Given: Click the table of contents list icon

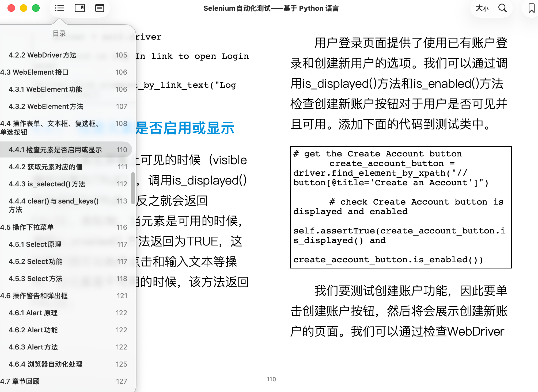Looking at the screenshot, I should (x=59, y=8).
